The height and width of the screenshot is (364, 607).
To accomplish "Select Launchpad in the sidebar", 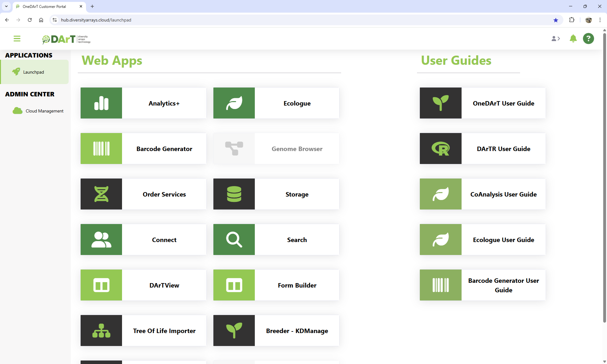I will (x=35, y=72).
